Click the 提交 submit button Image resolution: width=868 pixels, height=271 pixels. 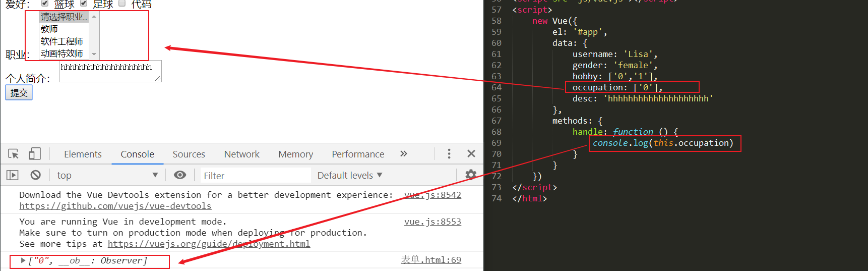19,93
